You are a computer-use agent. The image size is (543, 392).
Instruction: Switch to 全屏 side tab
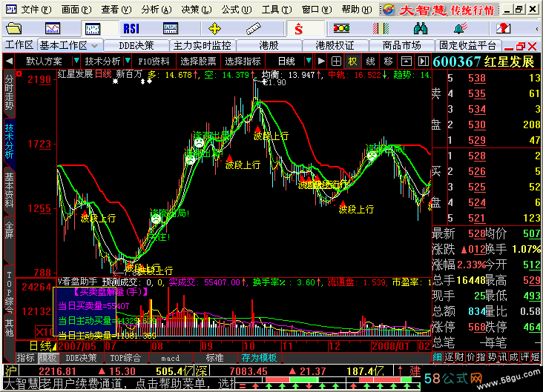pyautogui.click(x=9, y=231)
